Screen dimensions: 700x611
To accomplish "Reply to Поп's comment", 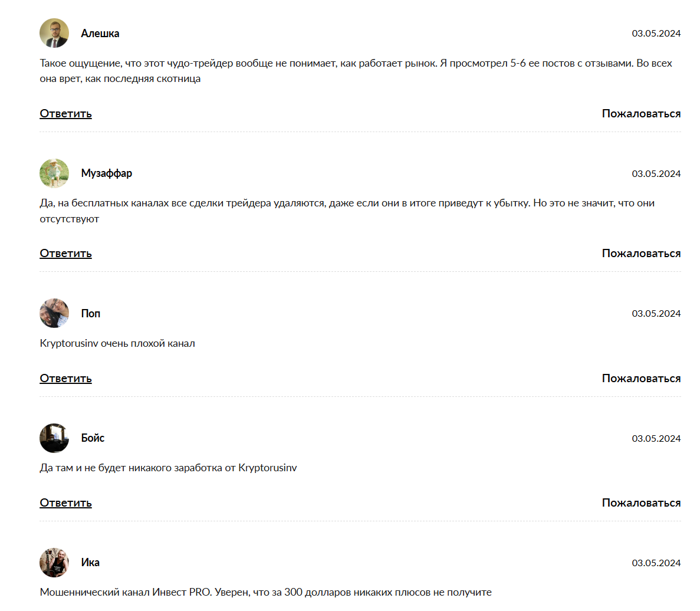I will 65,378.
